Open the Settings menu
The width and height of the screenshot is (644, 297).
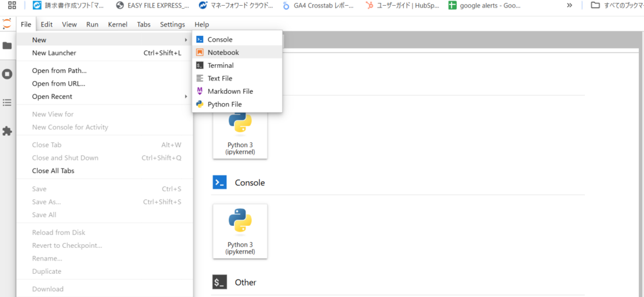tap(172, 25)
